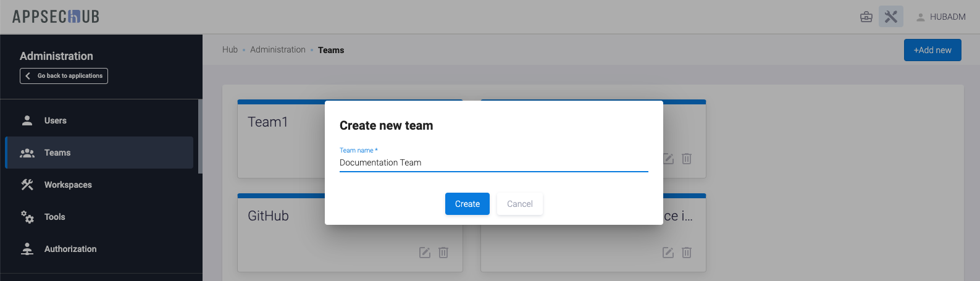Open the Authorization sidebar section
The height and width of the screenshot is (281, 980).
(x=70, y=249)
